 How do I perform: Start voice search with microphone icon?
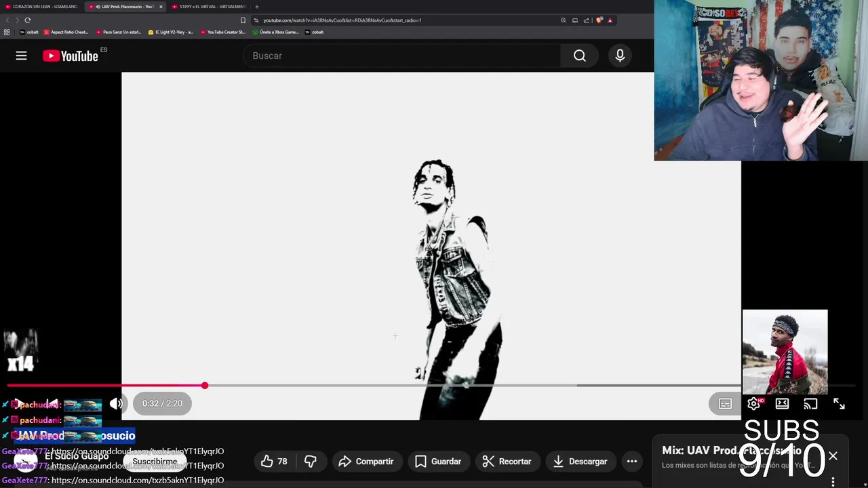coord(620,56)
